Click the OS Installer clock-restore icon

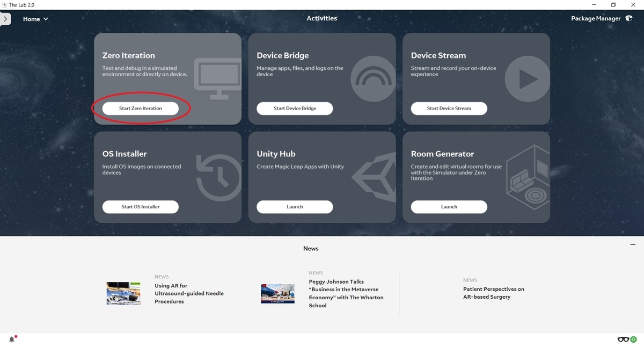(219, 178)
